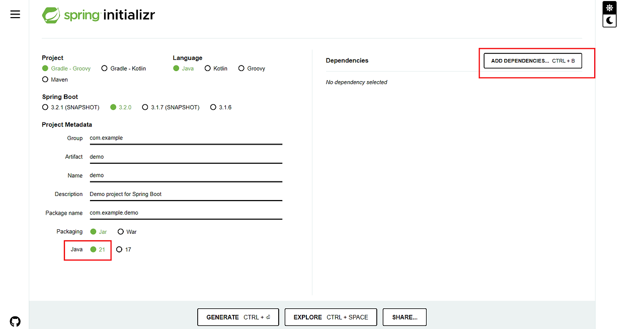This screenshot has height=329, width=644.
Task: Choose Groovy as the language
Action: [252, 69]
